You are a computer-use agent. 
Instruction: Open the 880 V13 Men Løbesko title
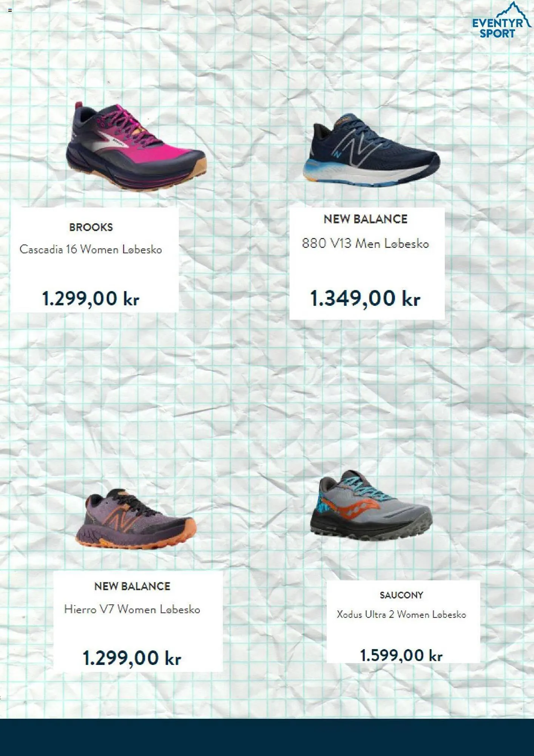click(x=366, y=243)
